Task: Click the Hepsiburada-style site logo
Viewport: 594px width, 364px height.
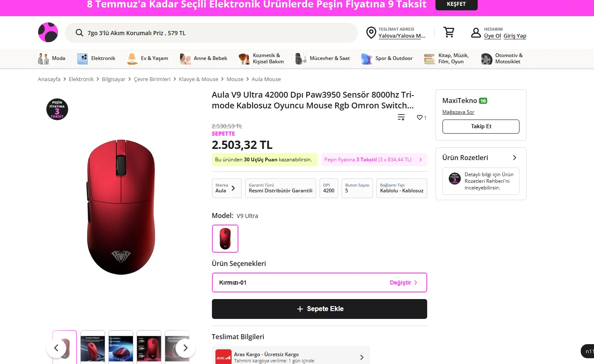Action: (48, 32)
